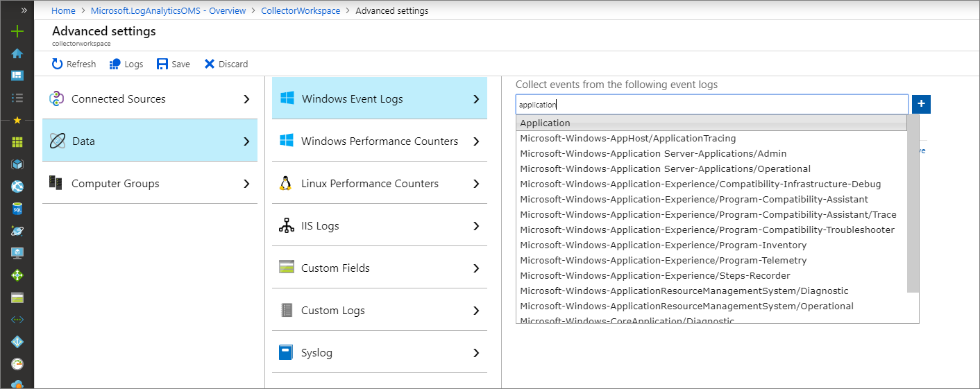Open the Dashboard icon in sidebar
Viewport: 980px width, 389px height.
[x=17, y=75]
